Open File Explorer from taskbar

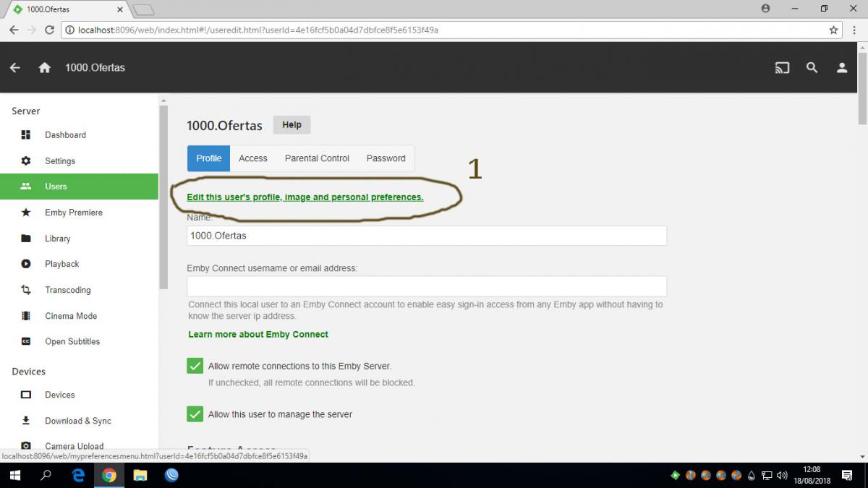pos(140,476)
